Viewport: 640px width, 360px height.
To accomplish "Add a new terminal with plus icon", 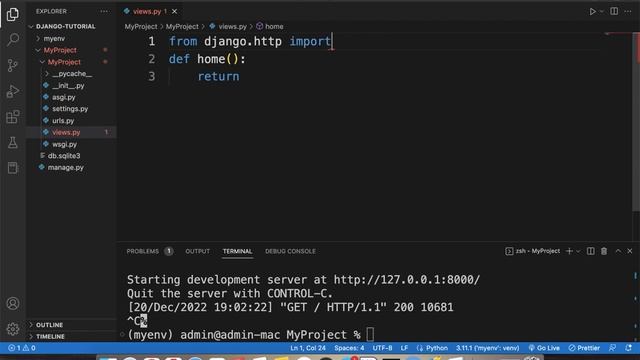I will click(569, 251).
